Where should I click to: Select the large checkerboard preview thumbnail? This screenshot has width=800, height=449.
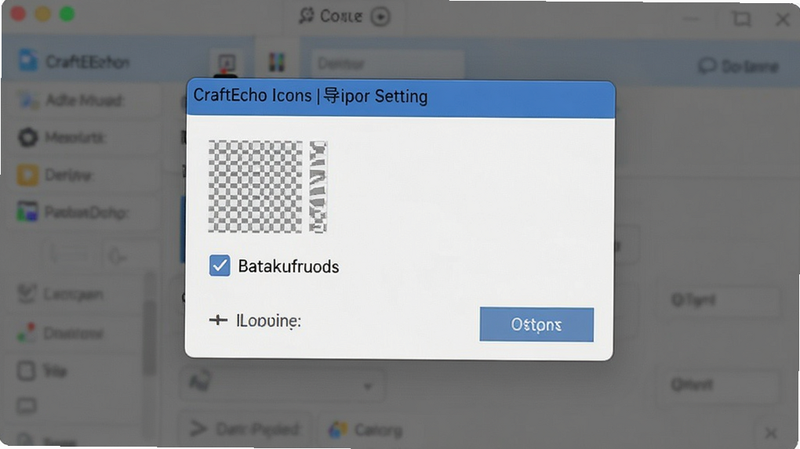255,187
